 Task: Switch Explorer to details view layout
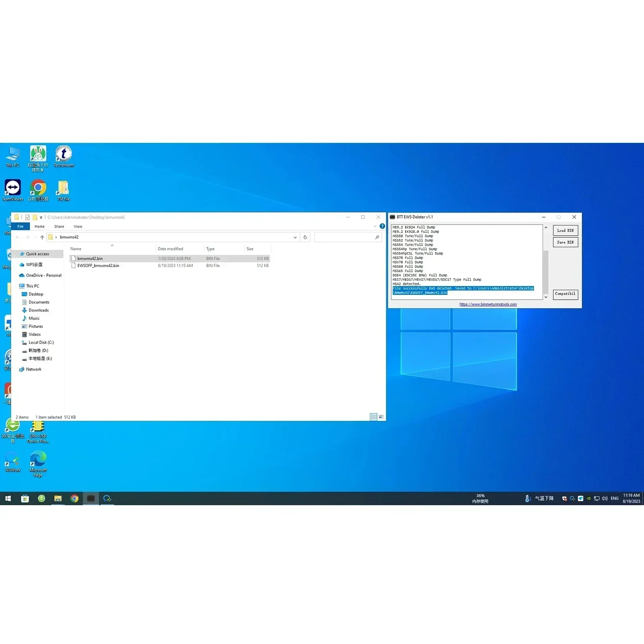pos(374,417)
